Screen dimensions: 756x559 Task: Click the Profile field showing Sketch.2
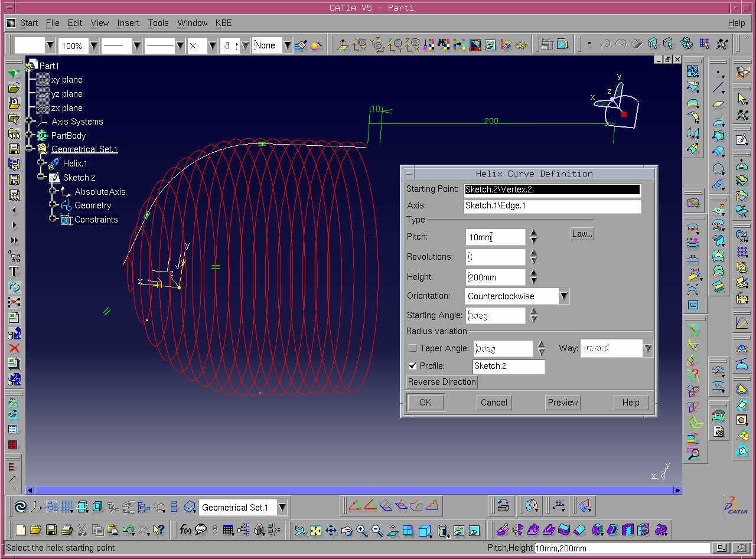pos(509,366)
